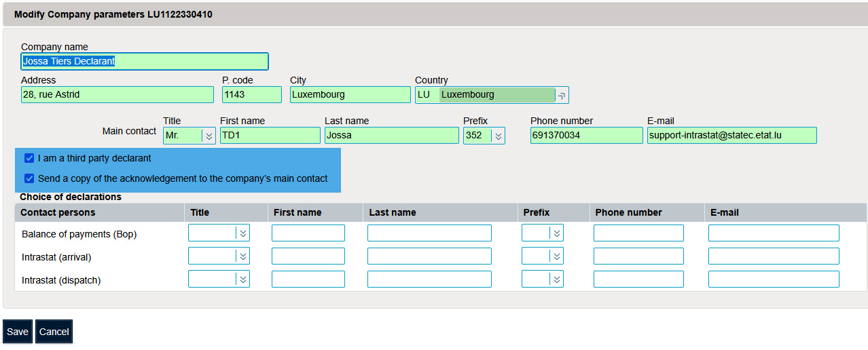The image size is (868, 350).
Task: Click the main contact E-mail field
Action: [731, 136]
